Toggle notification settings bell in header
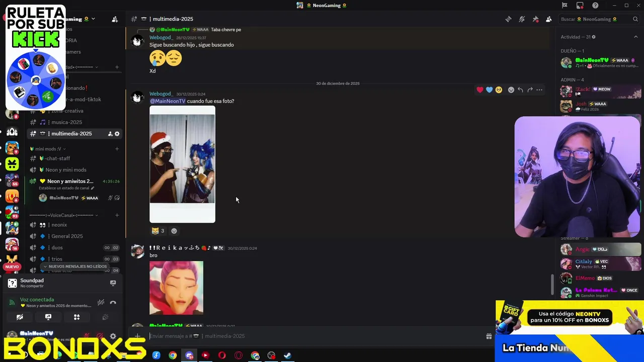The width and height of the screenshot is (644, 362). (x=522, y=19)
